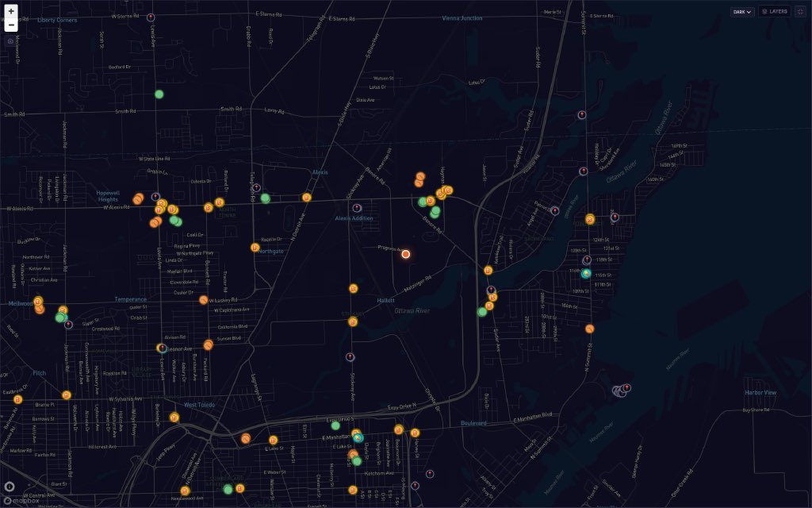
Task: Select the yellow marker next to Mellwood label
Action: (x=38, y=301)
